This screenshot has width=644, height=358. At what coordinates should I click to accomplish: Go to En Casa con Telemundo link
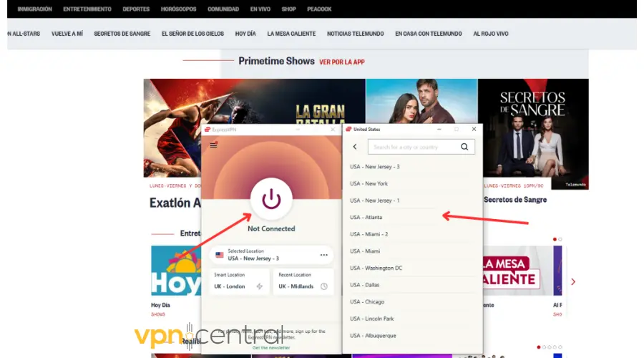429,34
